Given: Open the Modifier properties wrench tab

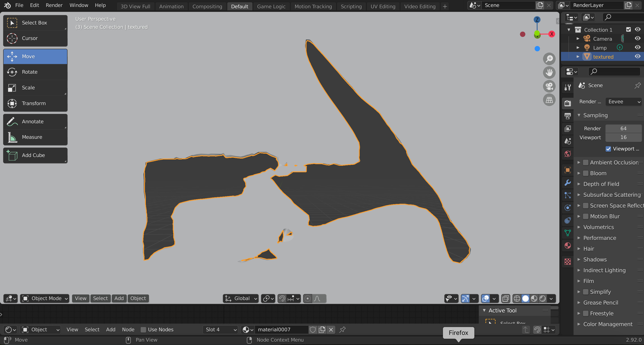Looking at the screenshot, I should [x=567, y=183].
